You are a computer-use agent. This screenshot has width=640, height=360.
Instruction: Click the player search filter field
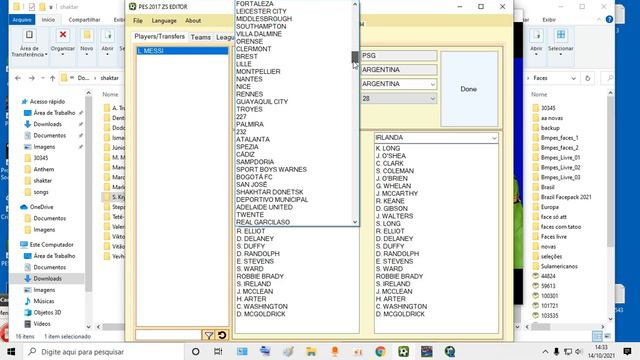(x=169, y=335)
